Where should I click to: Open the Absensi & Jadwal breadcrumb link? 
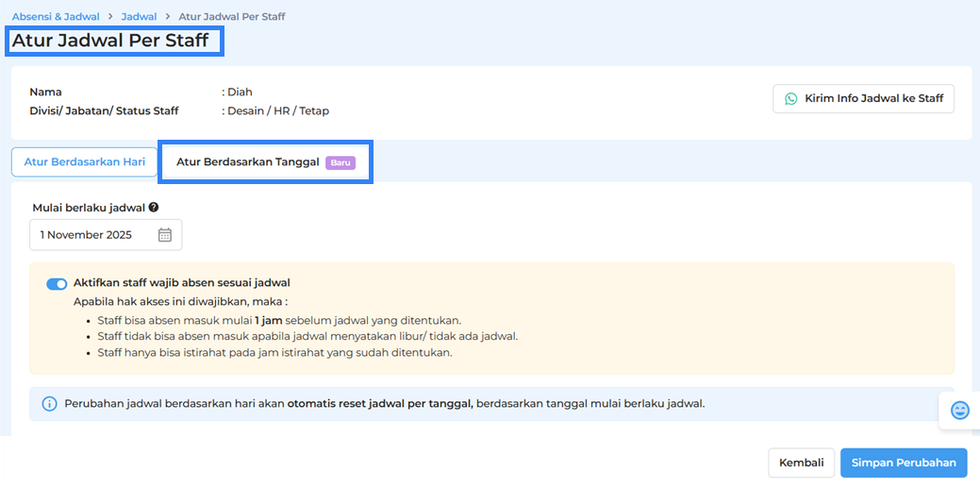(56, 17)
